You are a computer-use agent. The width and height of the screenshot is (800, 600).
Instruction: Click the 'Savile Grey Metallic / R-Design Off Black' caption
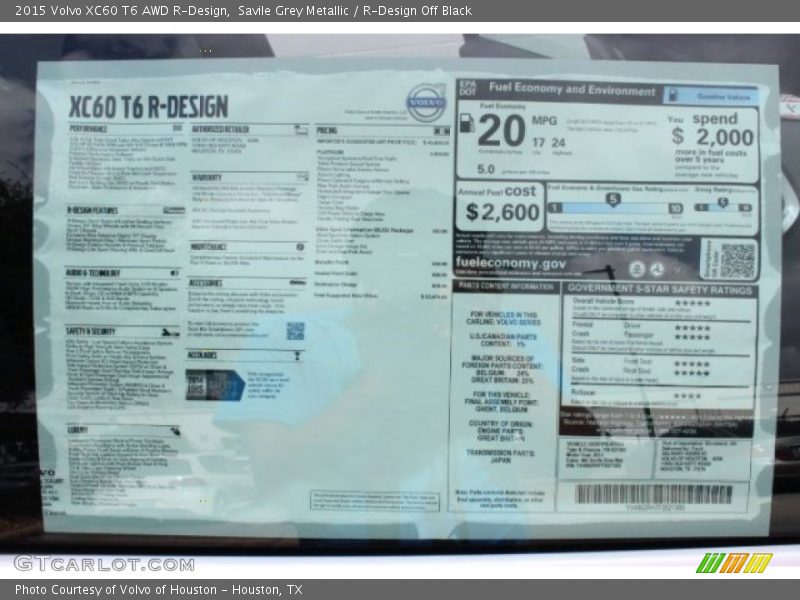click(x=355, y=11)
